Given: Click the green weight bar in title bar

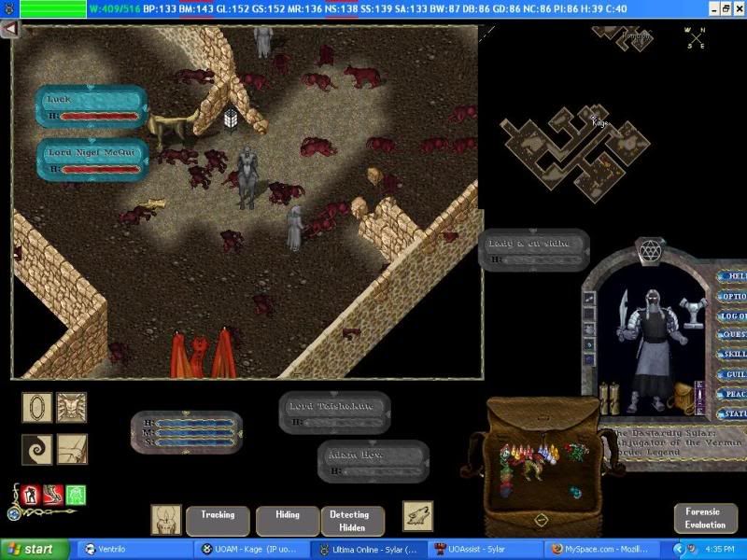Looking at the screenshot, I should (x=53, y=8).
